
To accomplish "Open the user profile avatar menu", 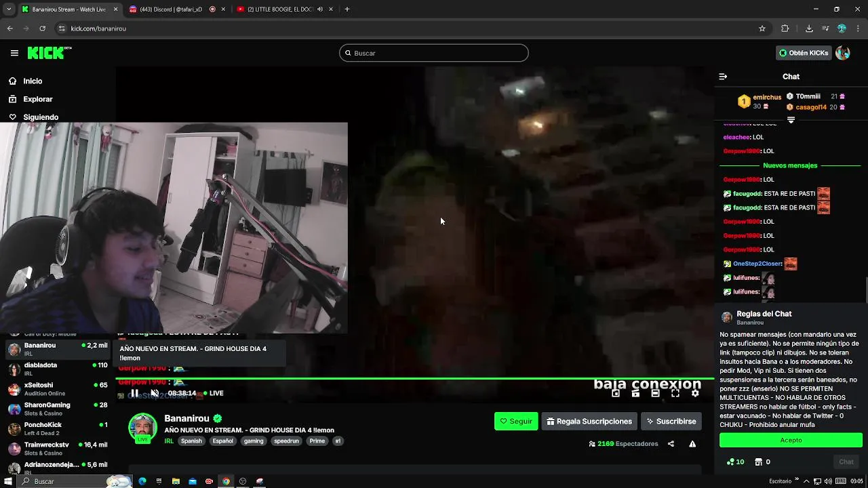I will pyautogui.click(x=843, y=53).
